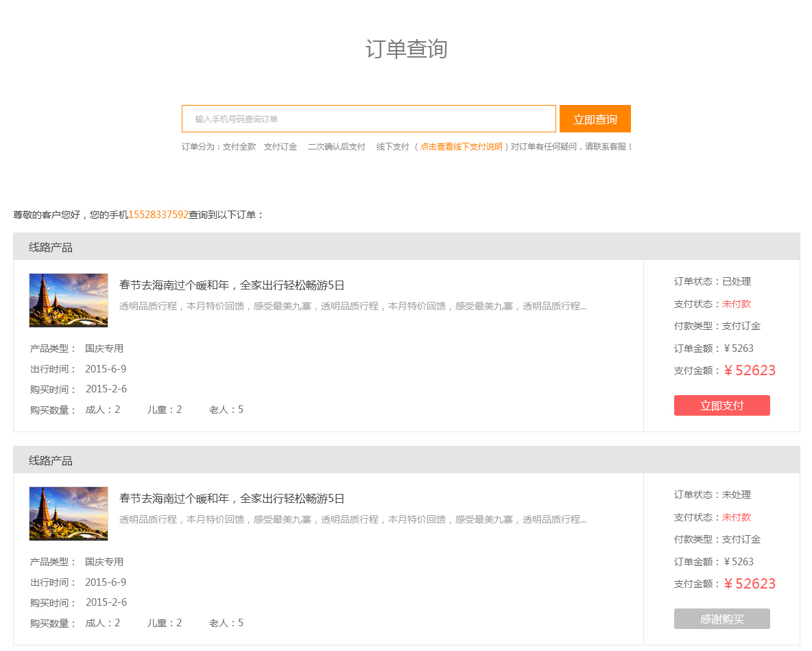Screen dimensions: 812x651
Task: Click the 支付订金 payment type text
Action: pyautogui.click(x=741, y=325)
